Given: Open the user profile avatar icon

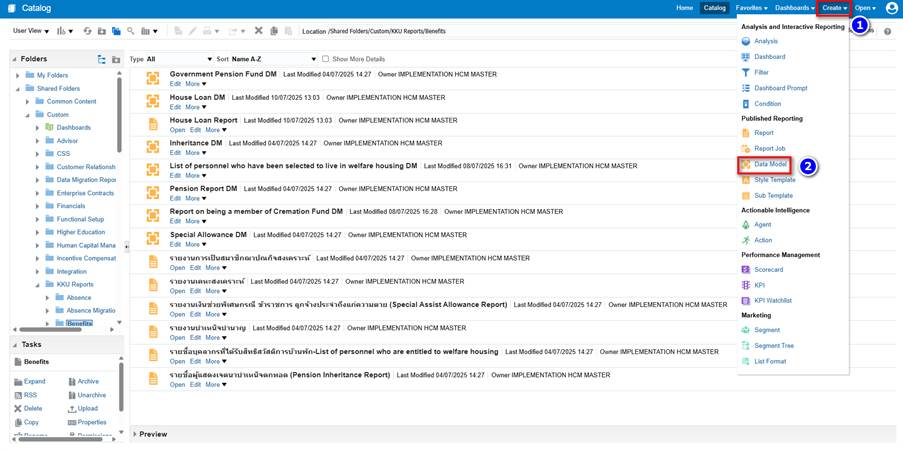Looking at the screenshot, I should click(891, 8).
